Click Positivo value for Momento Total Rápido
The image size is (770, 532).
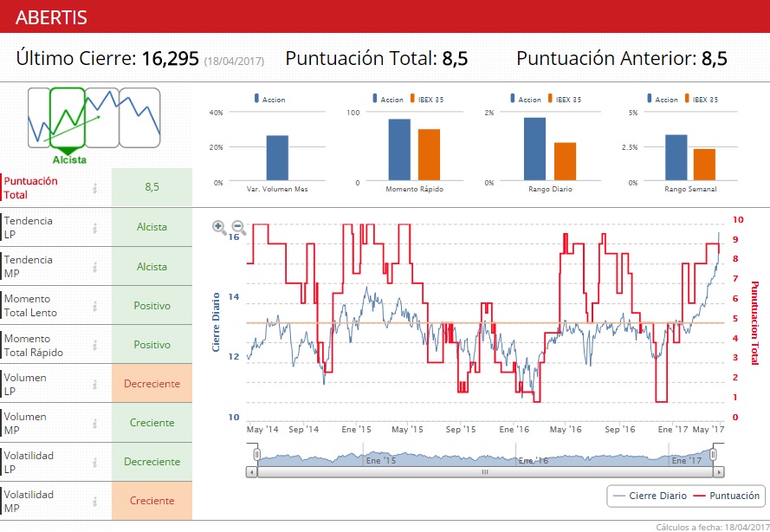[x=152, y=344]
